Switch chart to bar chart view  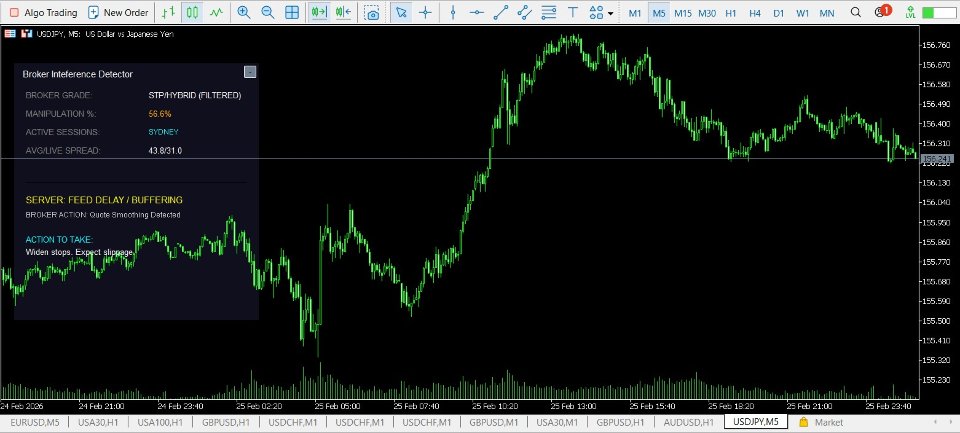pyautogui.click(x=169, y=12)
